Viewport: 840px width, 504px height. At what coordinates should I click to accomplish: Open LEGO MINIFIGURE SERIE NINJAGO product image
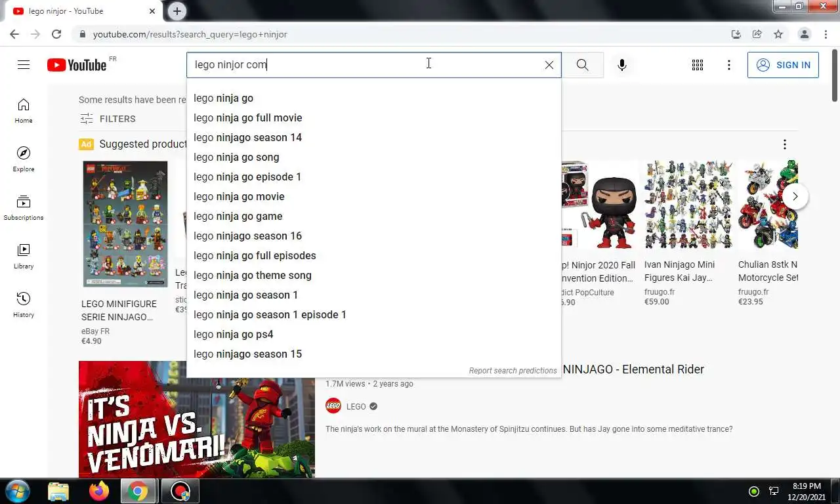point(125,224)
